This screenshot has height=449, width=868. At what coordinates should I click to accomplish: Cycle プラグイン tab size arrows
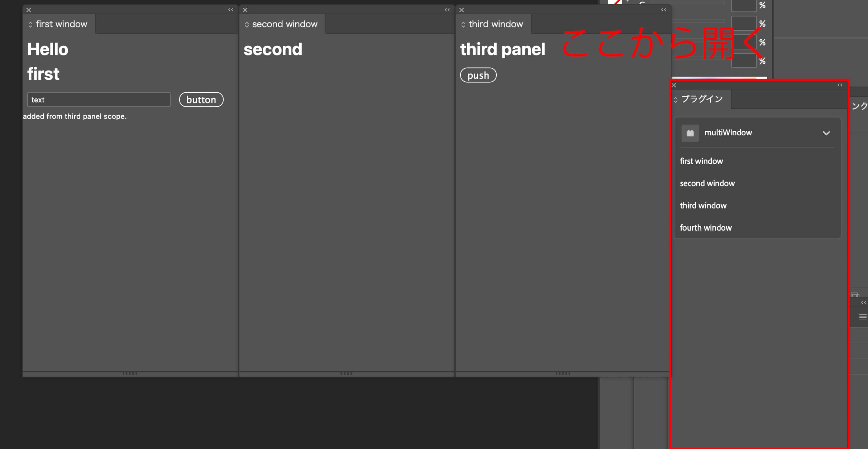coord(676,100)
